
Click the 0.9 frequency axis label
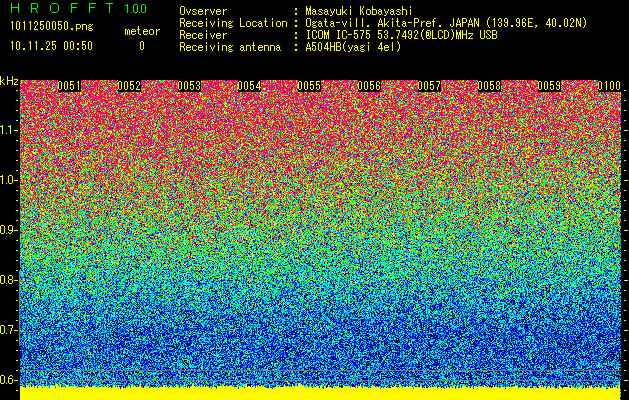9,230
